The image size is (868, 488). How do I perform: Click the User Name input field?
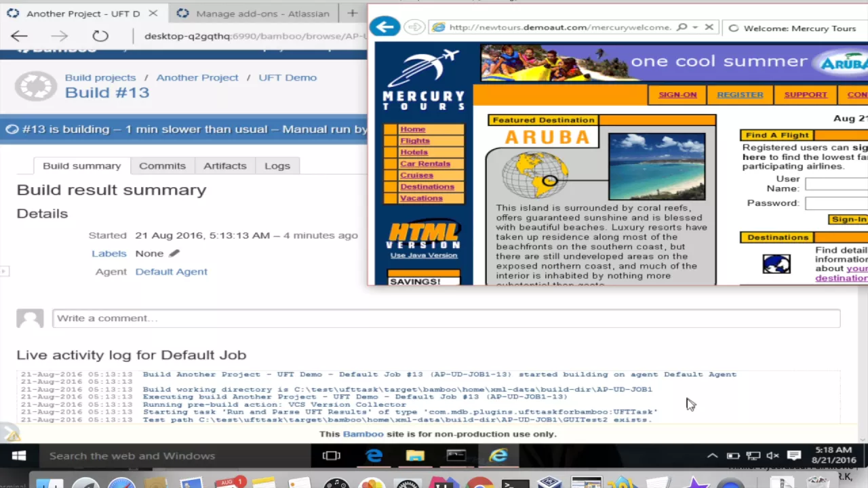click(836, 184)
